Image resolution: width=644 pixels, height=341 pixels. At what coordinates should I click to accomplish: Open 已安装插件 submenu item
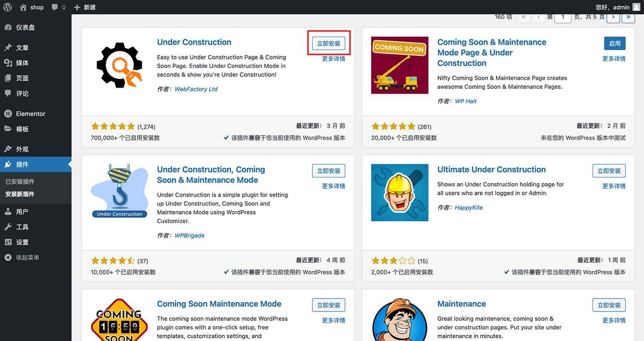coord(20,181)
